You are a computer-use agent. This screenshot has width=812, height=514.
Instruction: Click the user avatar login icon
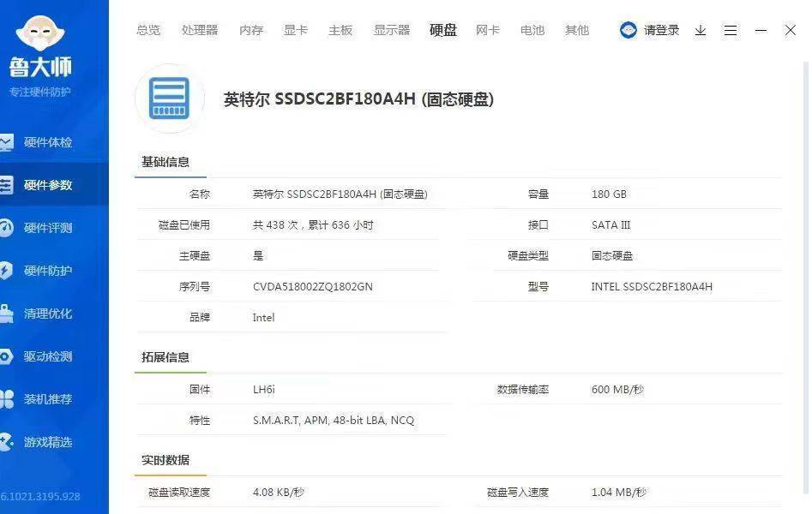point(629,30)
